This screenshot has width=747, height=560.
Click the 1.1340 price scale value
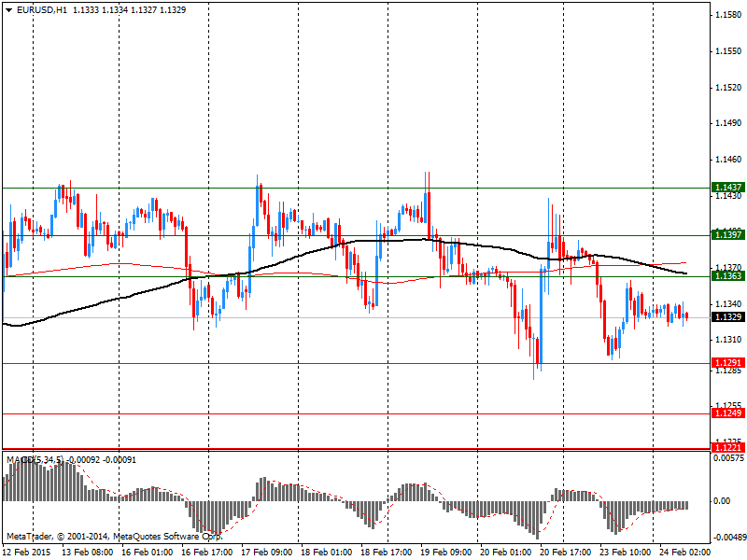pyautogui.click(x=728, y=304)
